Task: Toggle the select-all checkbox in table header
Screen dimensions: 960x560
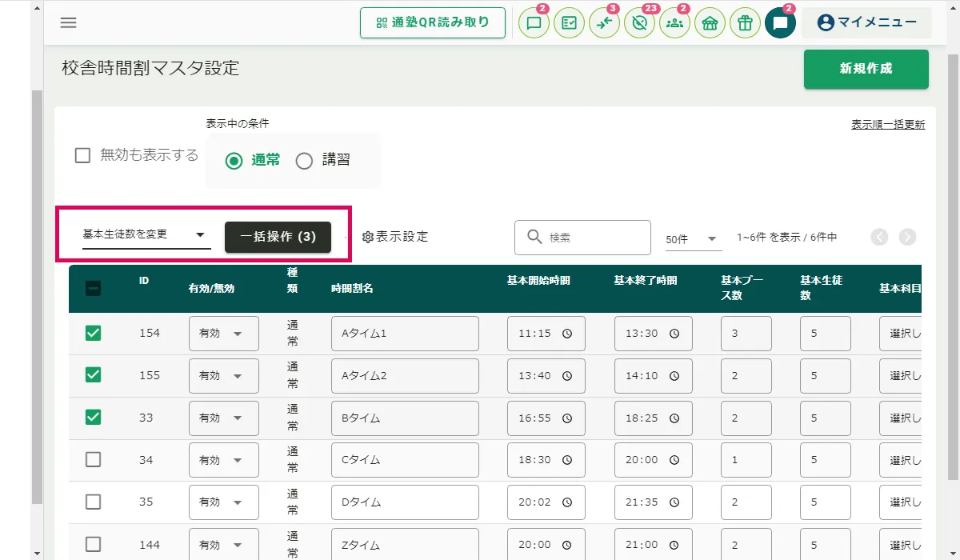Action: click(x=93, y=289)
